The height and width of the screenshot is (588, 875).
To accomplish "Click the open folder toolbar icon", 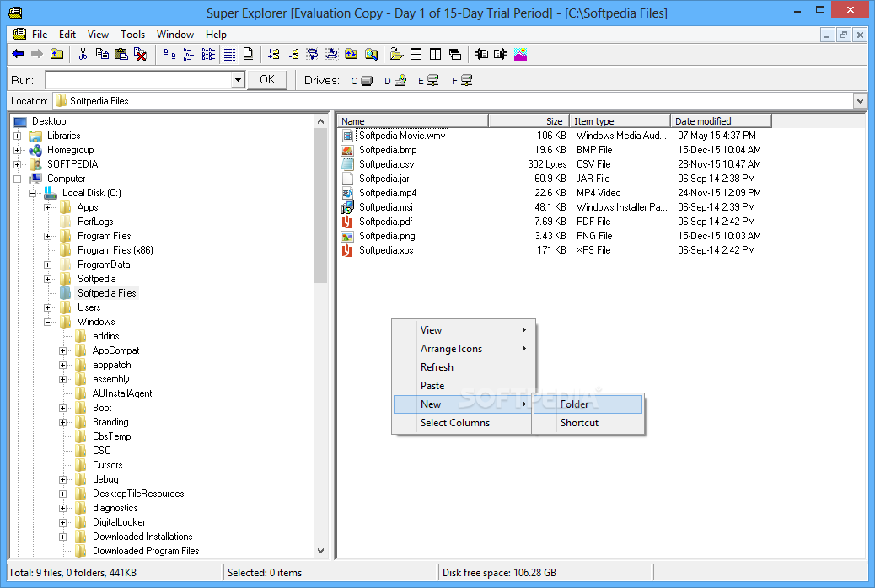I will 396,54.
